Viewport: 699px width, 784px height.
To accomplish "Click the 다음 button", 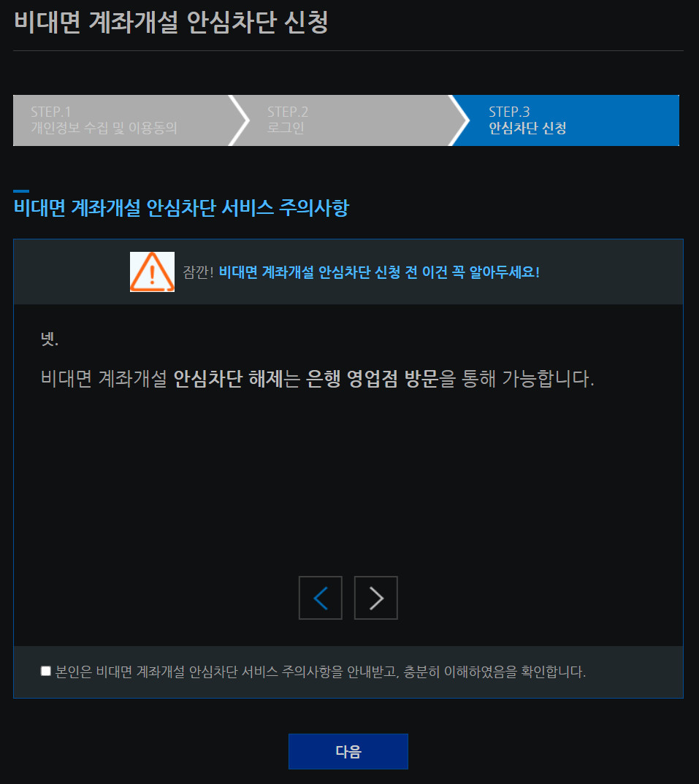I will [x=348, y=751].
